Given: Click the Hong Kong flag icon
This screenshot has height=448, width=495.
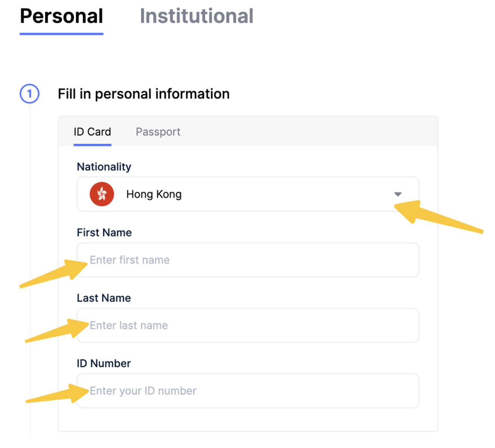Looking at the screenshot, I should pos(102,194).
